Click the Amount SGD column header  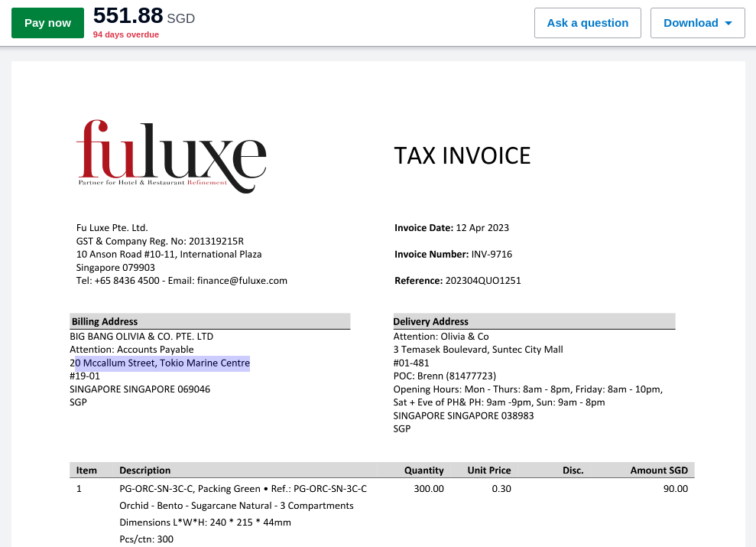(x=658, y=470)
